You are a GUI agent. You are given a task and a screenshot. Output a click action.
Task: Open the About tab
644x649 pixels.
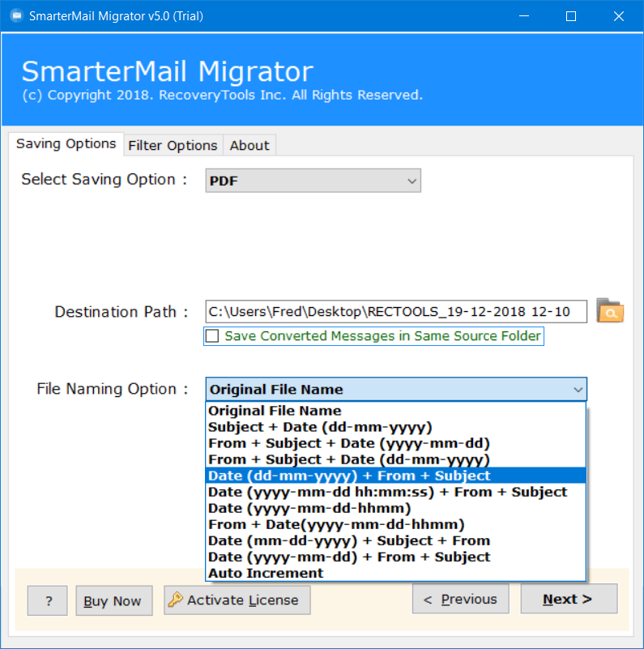[249, 145]
